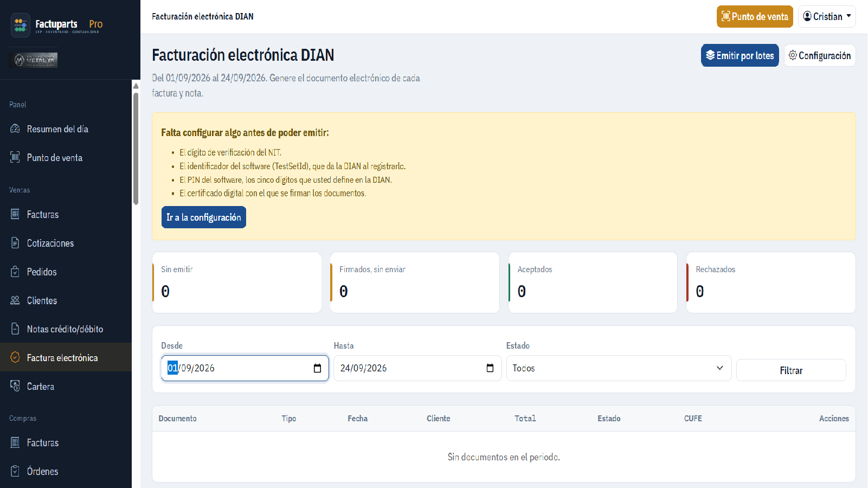Click the Punto de venta sidebar barcode icon
Image resolution: width=868 pixels, height=488 pixels.
click(x=15, y=158)
